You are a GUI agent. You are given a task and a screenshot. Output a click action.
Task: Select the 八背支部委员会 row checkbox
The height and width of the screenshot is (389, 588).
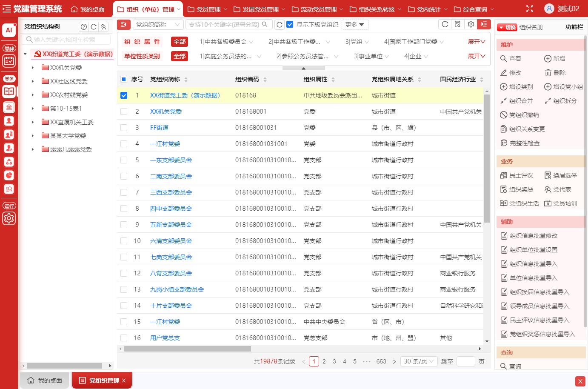pyautogui.click(x=124, y=273)
